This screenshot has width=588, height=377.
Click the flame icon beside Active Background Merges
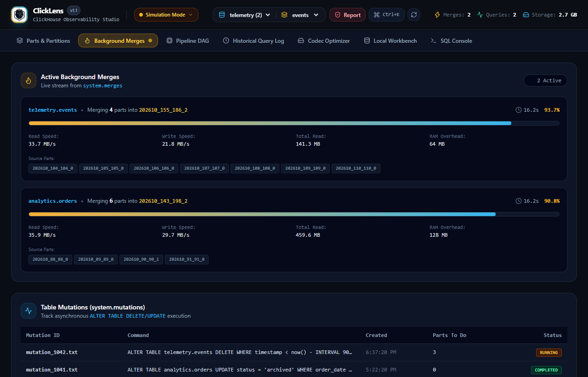[28, 80]
